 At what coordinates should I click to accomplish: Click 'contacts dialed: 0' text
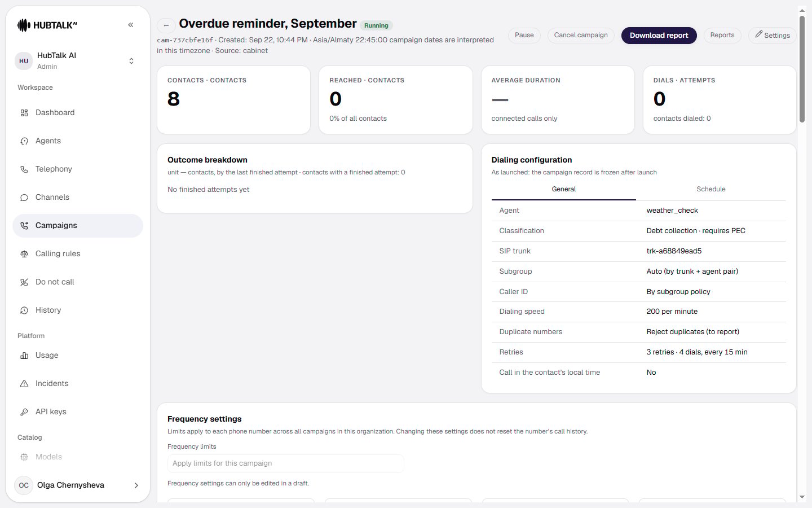[682, 119]
